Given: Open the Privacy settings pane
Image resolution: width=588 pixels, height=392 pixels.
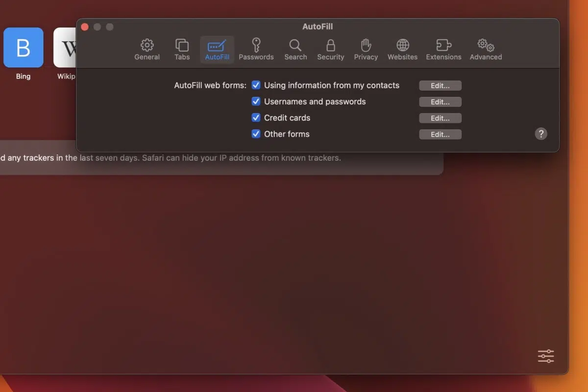Looking at the screenshot, I should (x=366, y=49).
